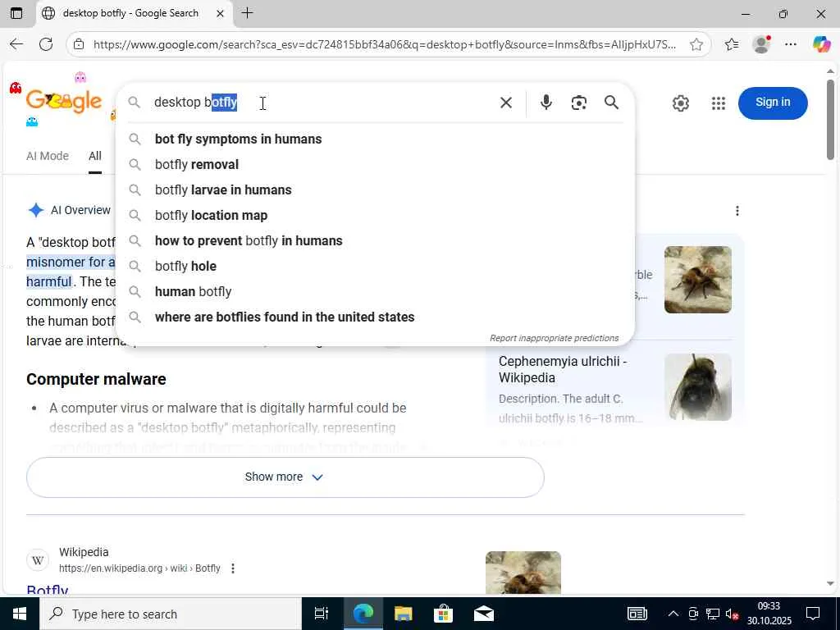The height and width of the screenshot is (630, 840).
Task: Select suggestion botfly larvae in humans
Action: pos(375,190)
